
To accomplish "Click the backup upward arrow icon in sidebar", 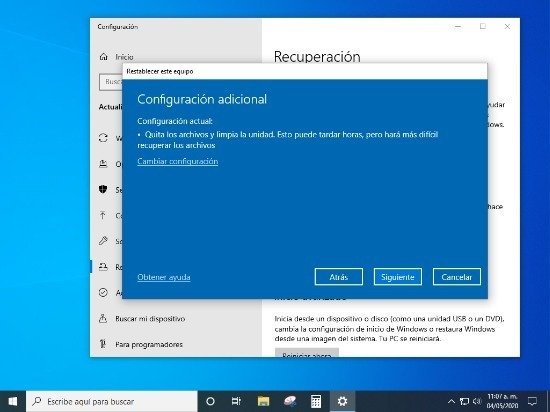I will 103,215.
